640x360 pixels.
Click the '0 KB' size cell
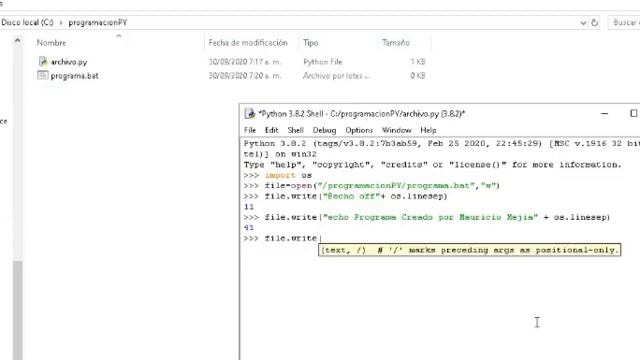418,76
